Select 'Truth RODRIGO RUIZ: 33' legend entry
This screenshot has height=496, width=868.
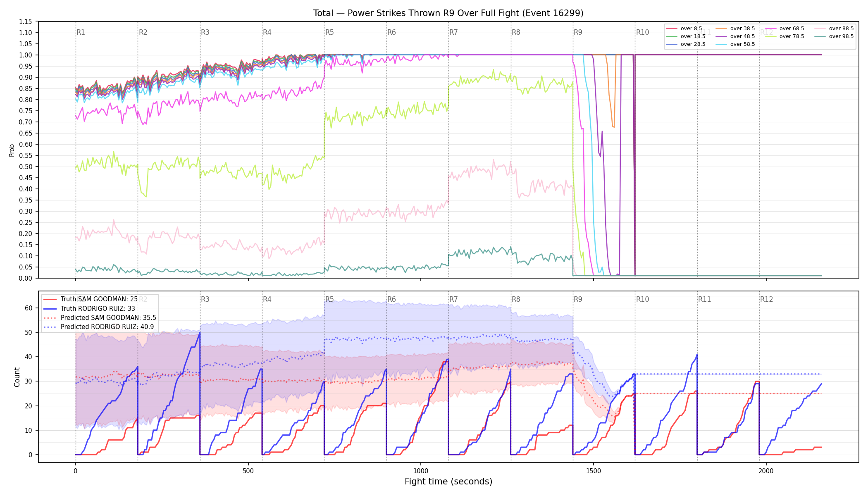(98, 308)
